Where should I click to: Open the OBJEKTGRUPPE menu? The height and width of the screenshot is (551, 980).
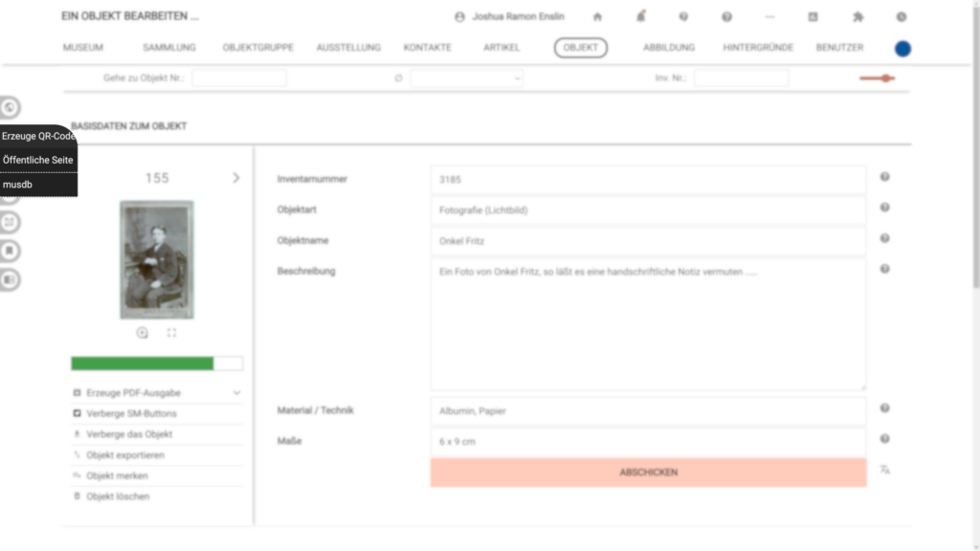pyautogui.click(x=258, y=48)
